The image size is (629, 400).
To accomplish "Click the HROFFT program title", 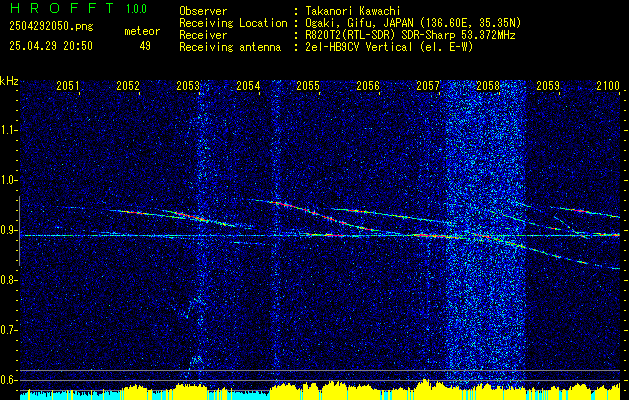I will [x=62, y=8].
